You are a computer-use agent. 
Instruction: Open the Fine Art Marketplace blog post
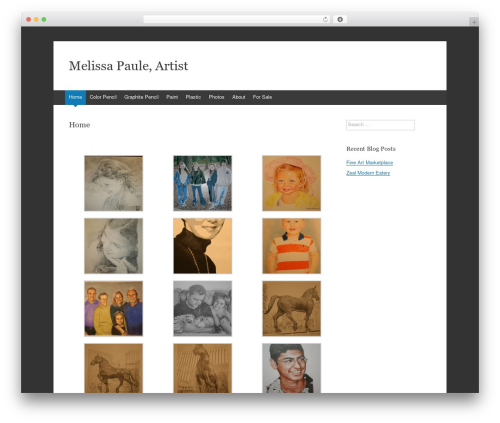coord(369,163)
